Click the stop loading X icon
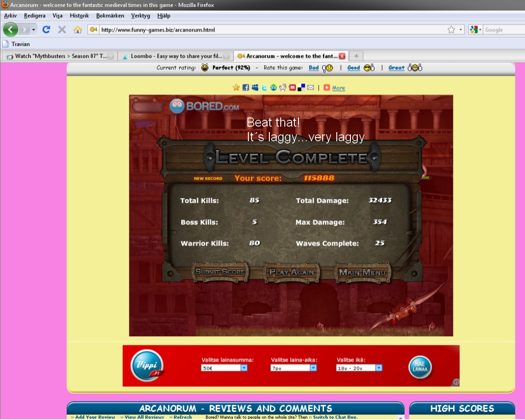 pyautogui.click(x=62, y=30)
